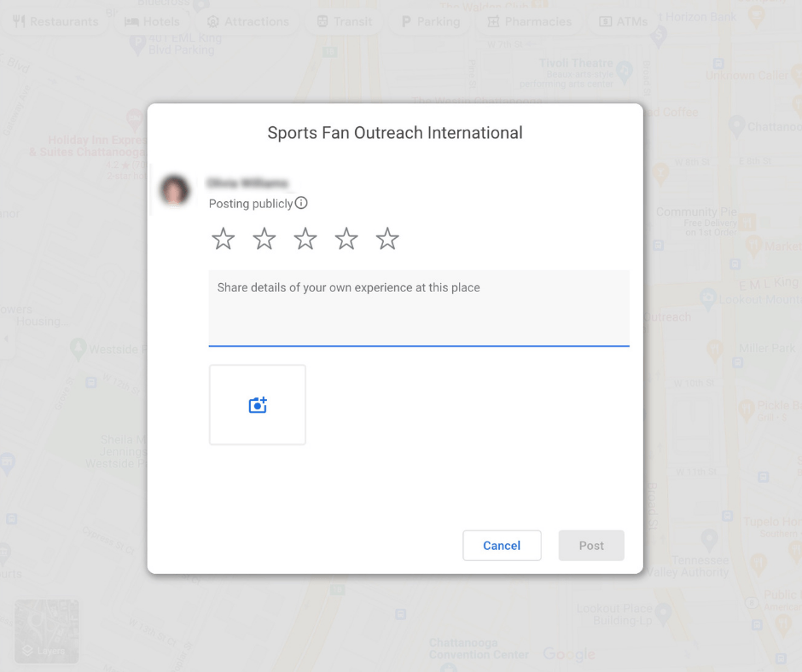The image size is (802, 672).
Task: Select the Parking category chip
Action: (431, 21)
